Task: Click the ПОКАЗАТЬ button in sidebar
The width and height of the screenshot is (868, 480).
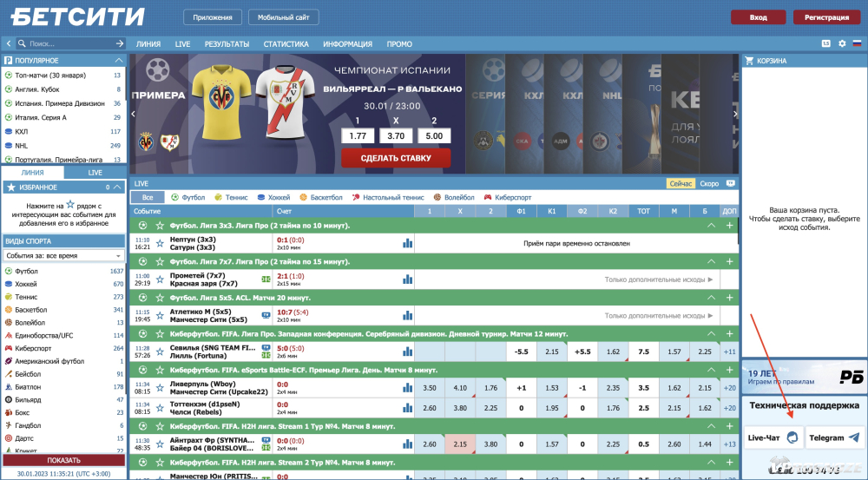Action: (63, 460)
